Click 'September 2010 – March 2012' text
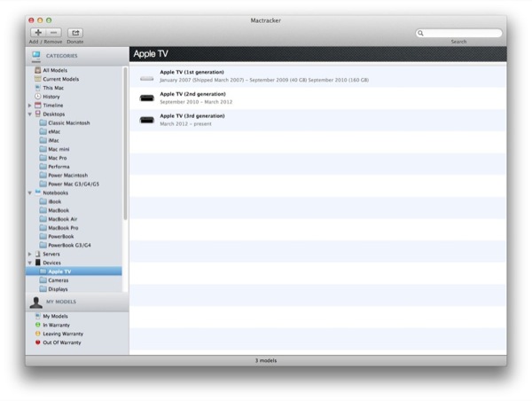532x401 pixels. 196,102
